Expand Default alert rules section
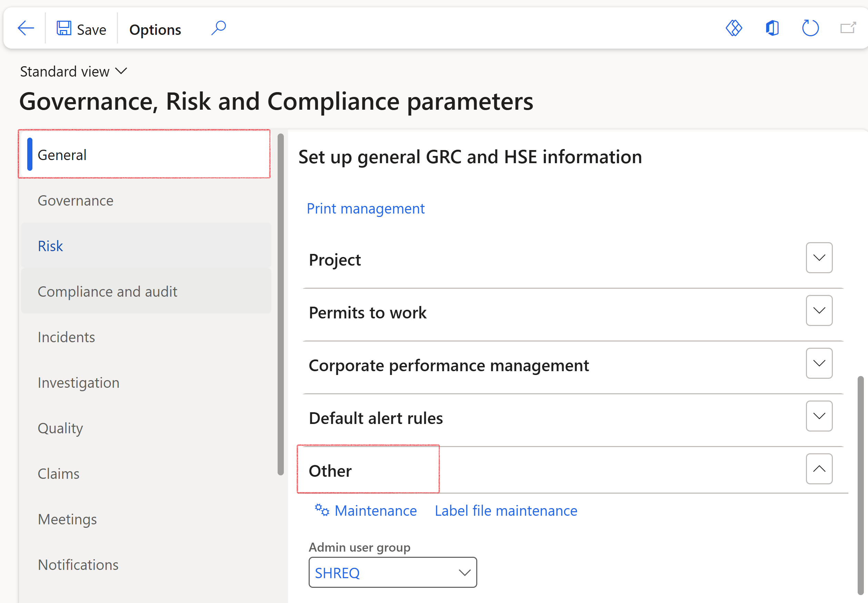 tap(819, 416)
